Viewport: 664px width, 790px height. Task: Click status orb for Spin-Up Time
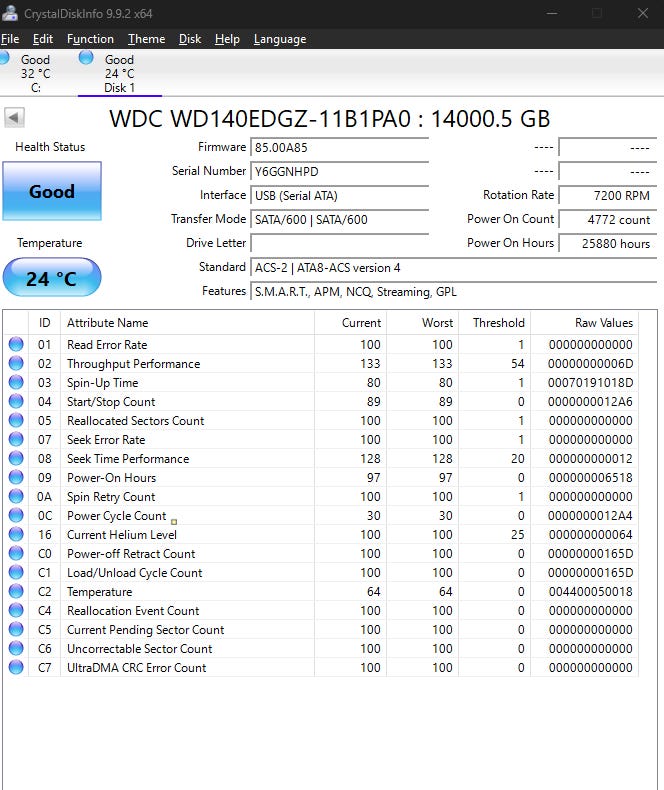coord(16,382)
